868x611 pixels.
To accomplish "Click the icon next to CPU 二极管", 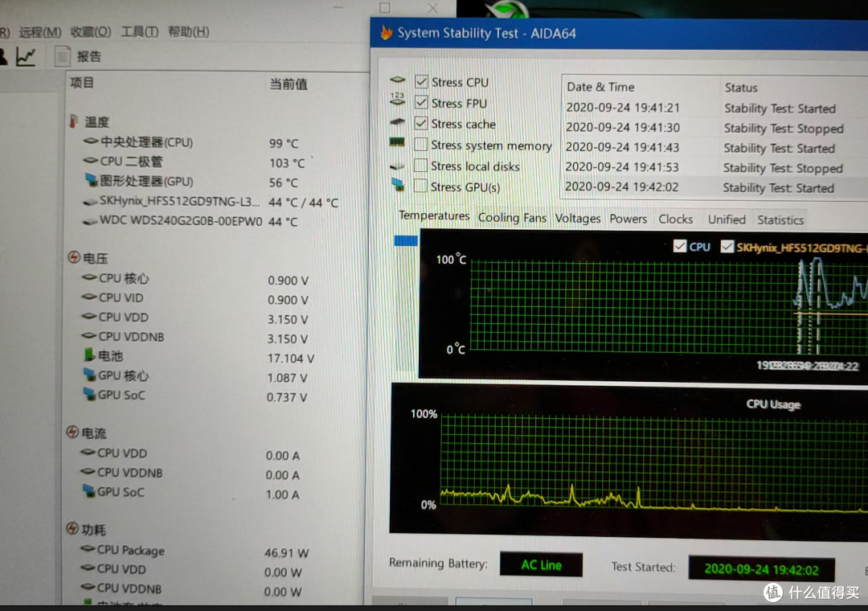I will [90, 161].
